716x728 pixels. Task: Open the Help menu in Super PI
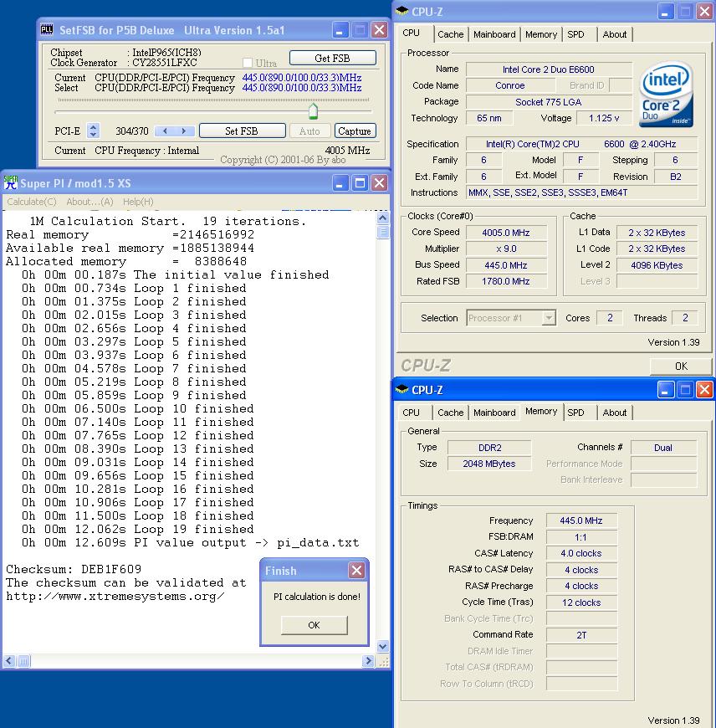point(138,202)
